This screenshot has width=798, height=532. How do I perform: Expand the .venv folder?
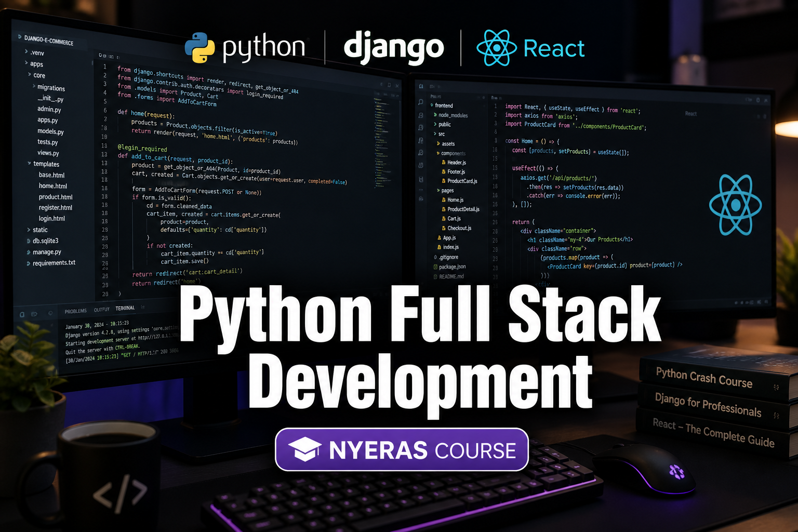click(26, 51)
